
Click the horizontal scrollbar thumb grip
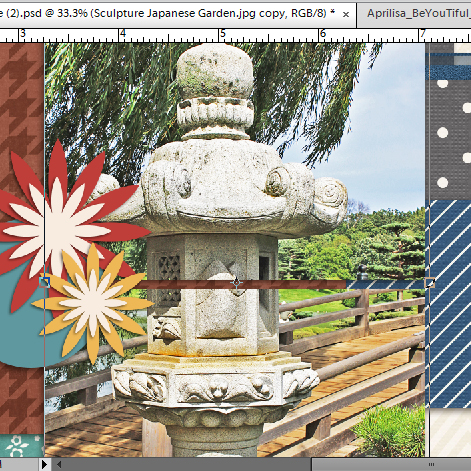[431, 464]
